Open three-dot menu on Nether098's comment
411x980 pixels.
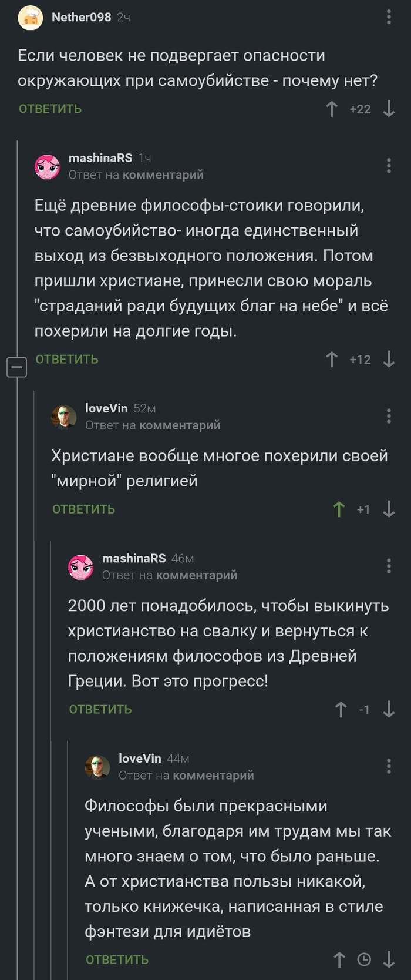(389, 17)
